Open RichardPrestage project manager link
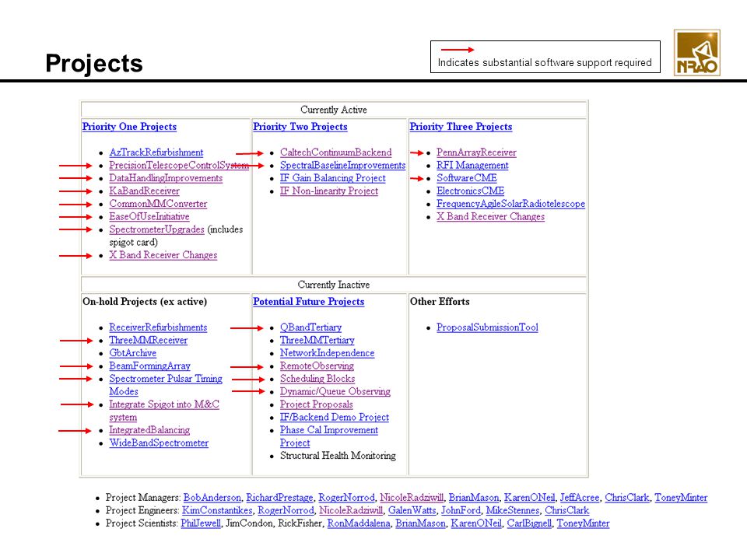Image resolution: width=747 pixels, height=560 pixels. pos(279,498)
